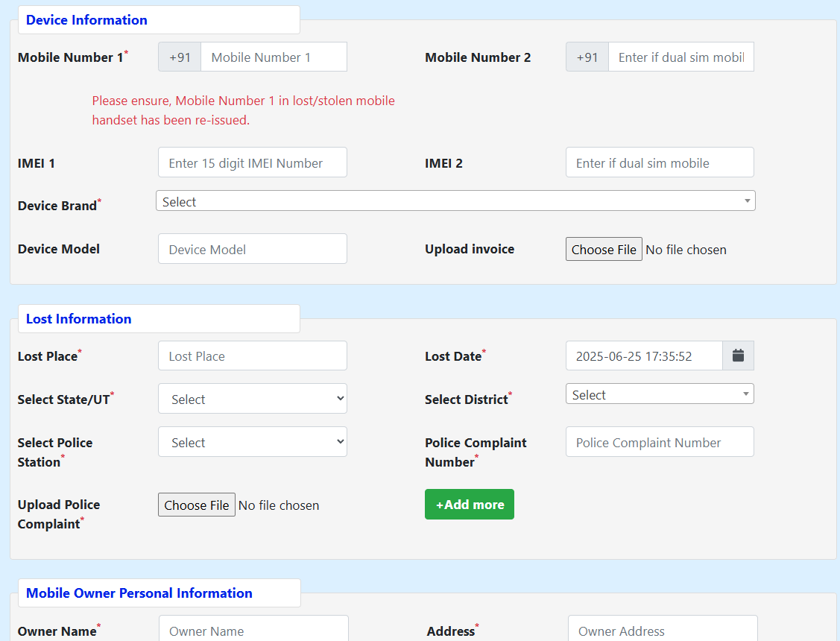Click Choose File for Upload invoice
The image size is (840, 641).
point(604,249)
